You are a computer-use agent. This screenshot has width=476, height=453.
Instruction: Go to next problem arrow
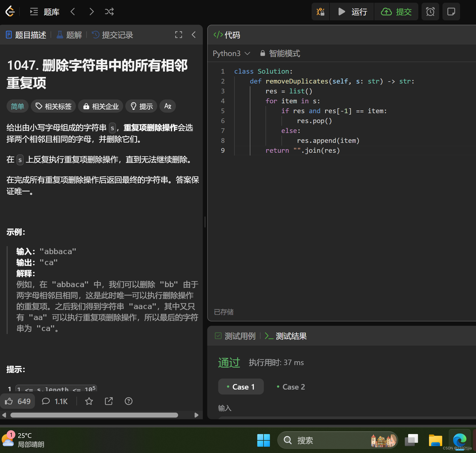click(x=92, y=12)
